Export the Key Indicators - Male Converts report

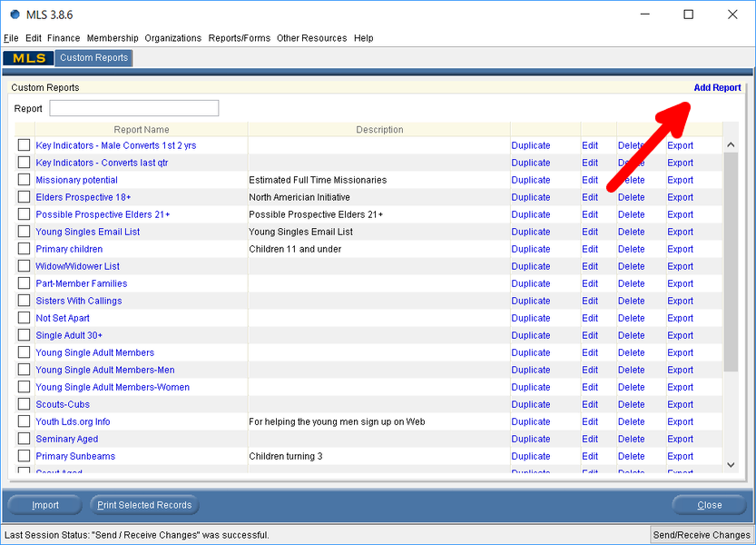tap(680, 145)
